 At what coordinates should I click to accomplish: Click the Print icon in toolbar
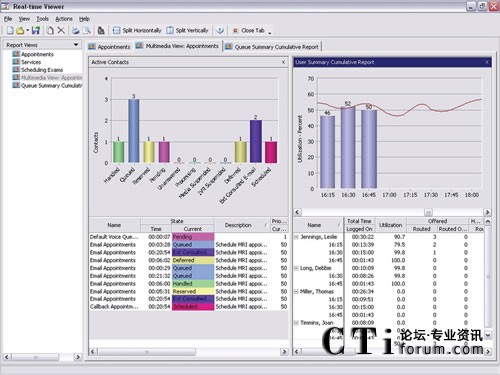click(x=75, y=31)
